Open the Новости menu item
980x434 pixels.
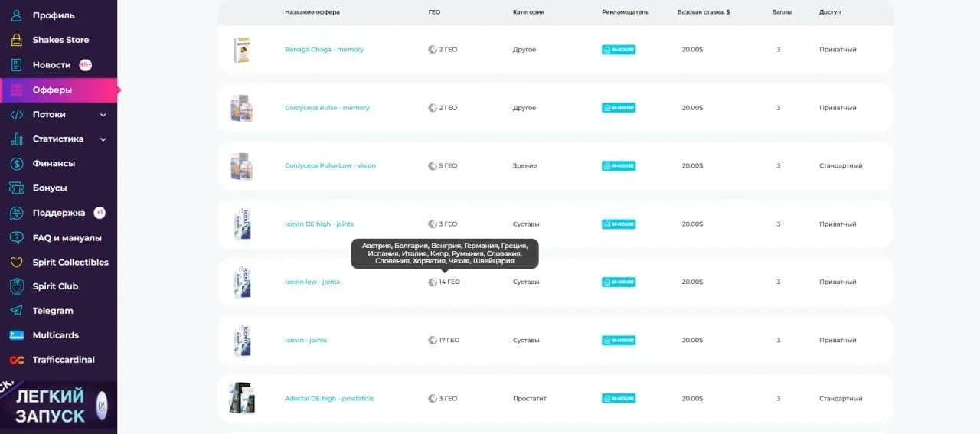51,65
